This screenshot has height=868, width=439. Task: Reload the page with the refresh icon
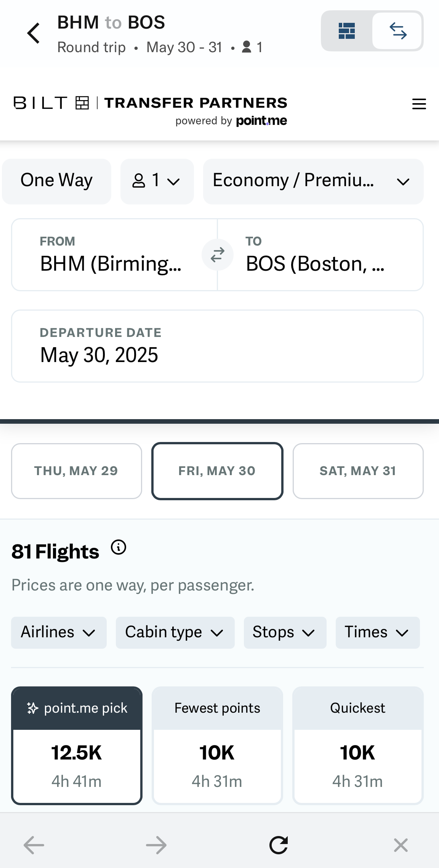click(279, 845)
